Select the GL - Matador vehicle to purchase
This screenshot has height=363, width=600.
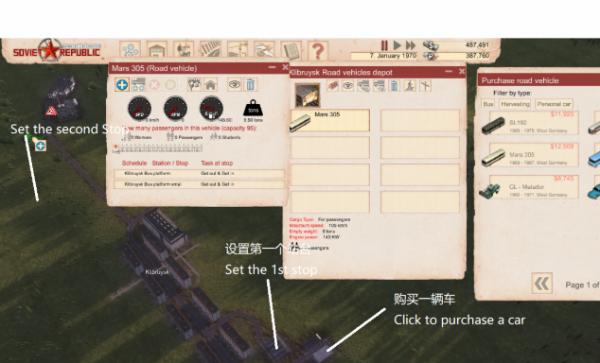(x=530, y=187)
